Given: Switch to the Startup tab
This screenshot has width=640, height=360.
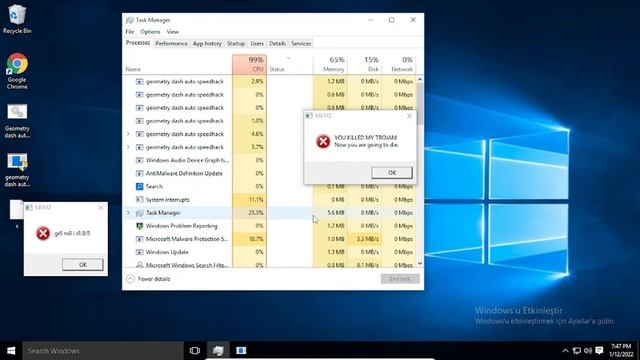Looking at the screenshot, I should tap(236, 43).
